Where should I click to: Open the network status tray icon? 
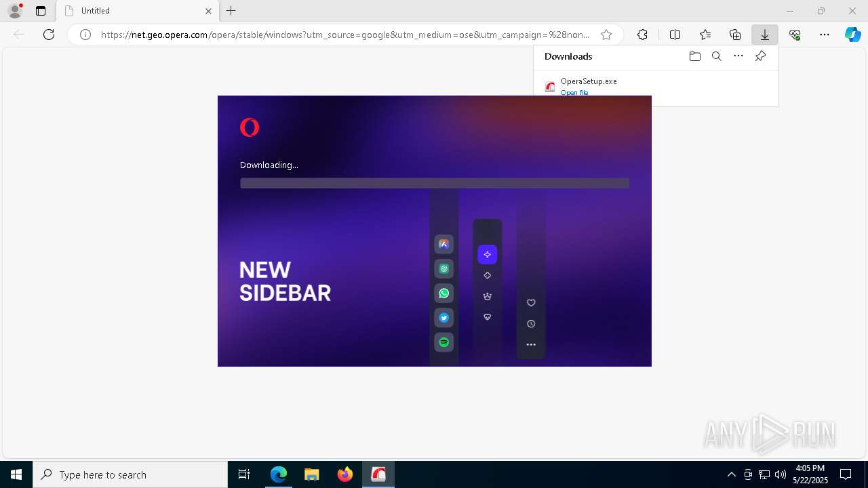764,474
